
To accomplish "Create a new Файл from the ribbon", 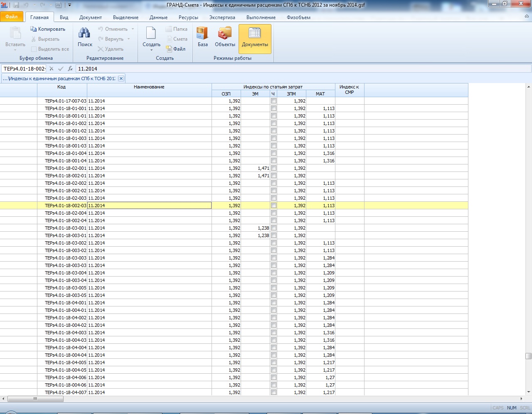I will 175,49.
